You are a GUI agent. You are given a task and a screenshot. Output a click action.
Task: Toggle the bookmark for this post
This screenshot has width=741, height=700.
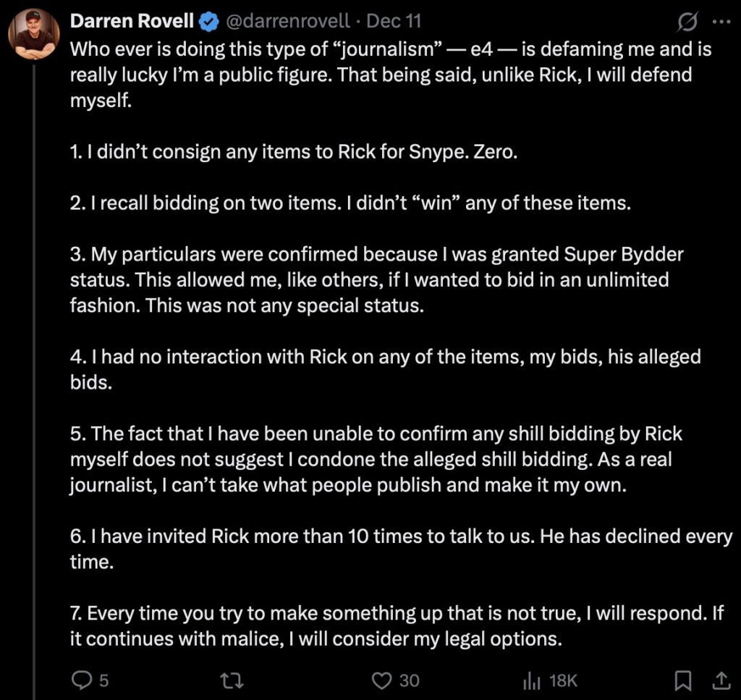coord(682,680)
